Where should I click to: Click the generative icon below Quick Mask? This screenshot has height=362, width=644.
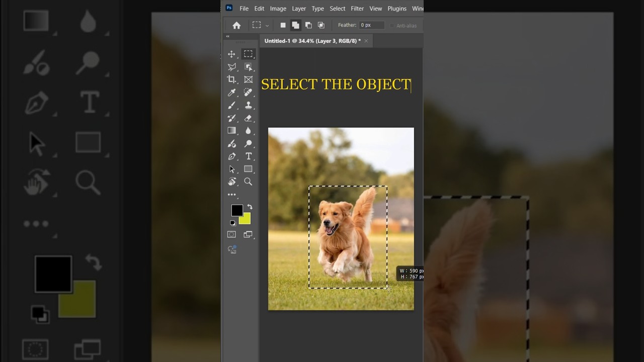point(232,249)
